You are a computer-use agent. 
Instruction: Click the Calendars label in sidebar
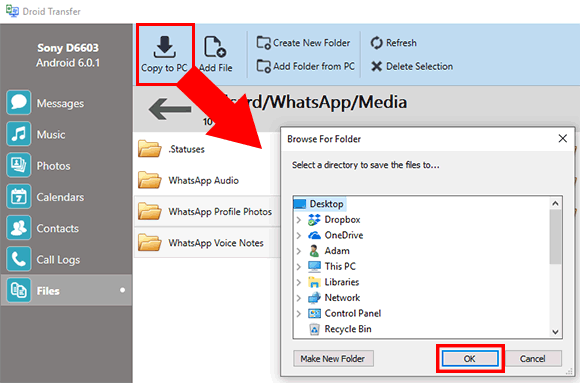(x=60, y=197)
